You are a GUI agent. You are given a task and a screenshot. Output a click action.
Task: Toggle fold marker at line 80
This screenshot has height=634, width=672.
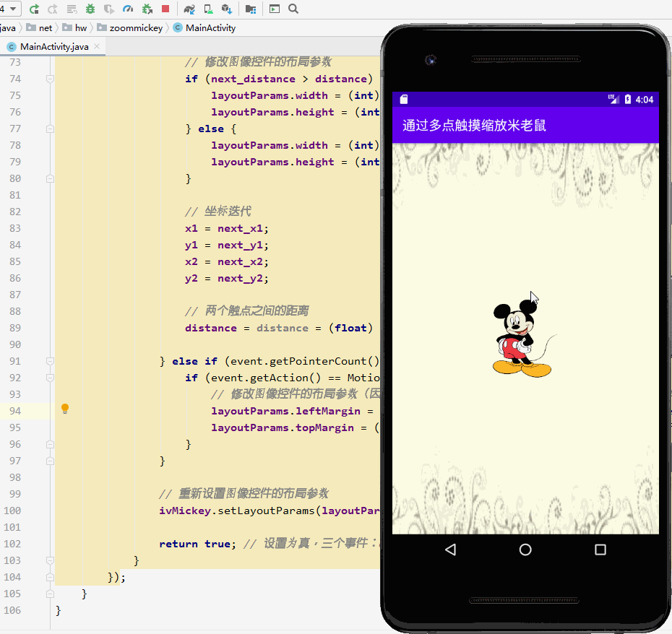click(50, 178)
